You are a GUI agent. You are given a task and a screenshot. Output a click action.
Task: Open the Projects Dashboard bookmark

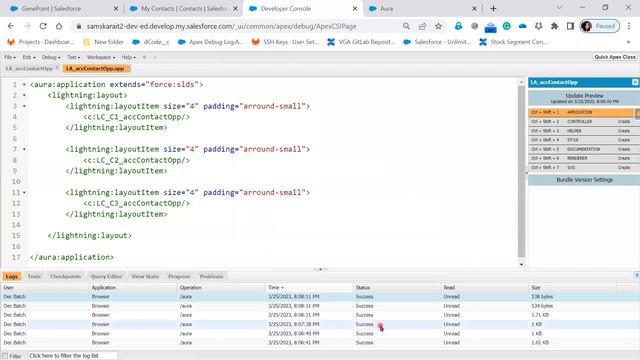click(x=41, y=42)
